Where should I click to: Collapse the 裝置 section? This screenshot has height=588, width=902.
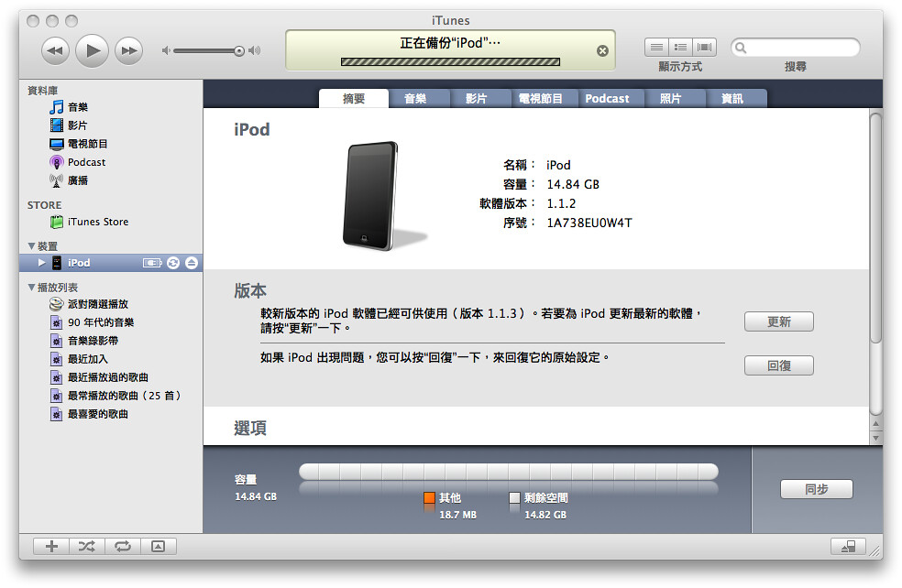(30, 245)
